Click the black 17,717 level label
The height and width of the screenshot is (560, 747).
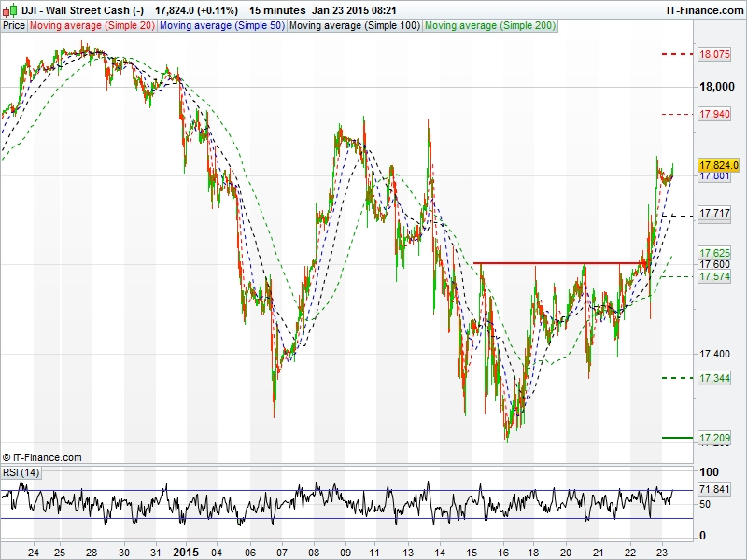pos(714,214)
